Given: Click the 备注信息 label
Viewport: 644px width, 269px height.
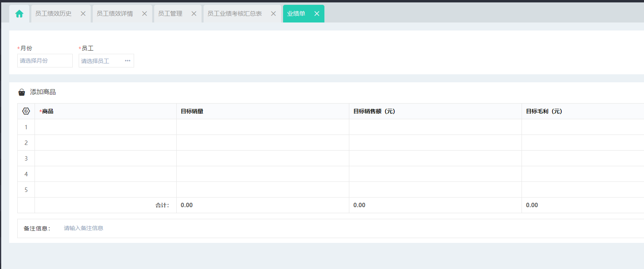Looking at the screenshot, I should [x=37, y=228].
